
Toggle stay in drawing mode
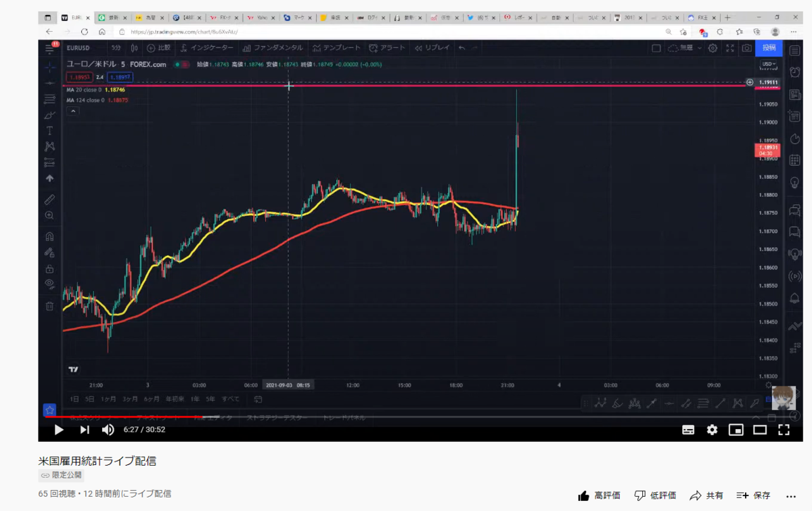(x=49, y=252)
